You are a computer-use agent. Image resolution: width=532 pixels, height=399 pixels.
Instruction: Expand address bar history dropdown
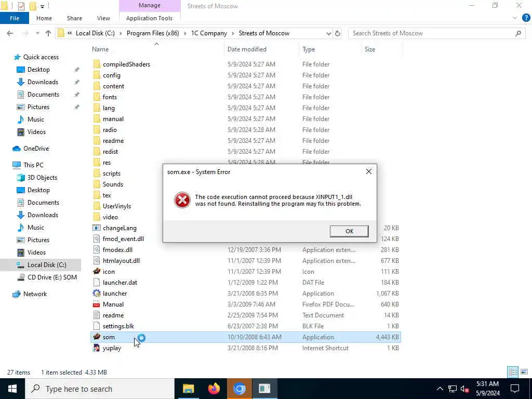[328, 34]
